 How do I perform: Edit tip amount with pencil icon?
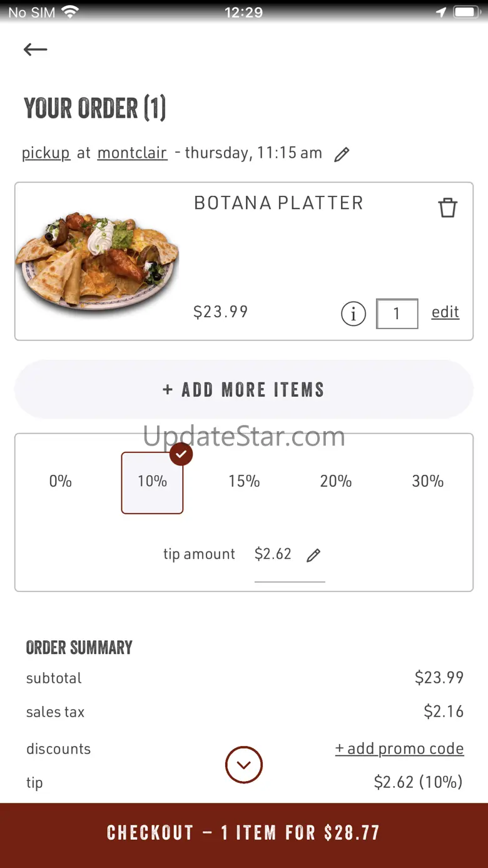pos(313,555)
